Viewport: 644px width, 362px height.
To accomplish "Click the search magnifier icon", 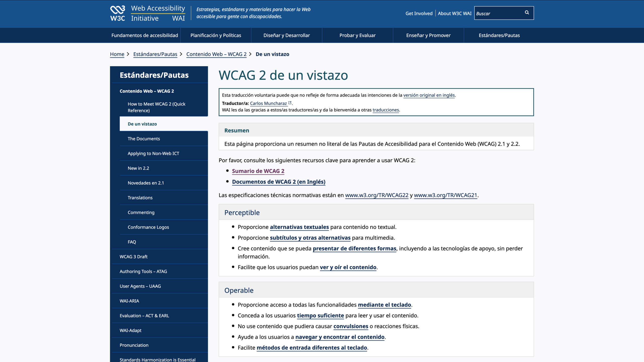I will (x=527, y=13).
